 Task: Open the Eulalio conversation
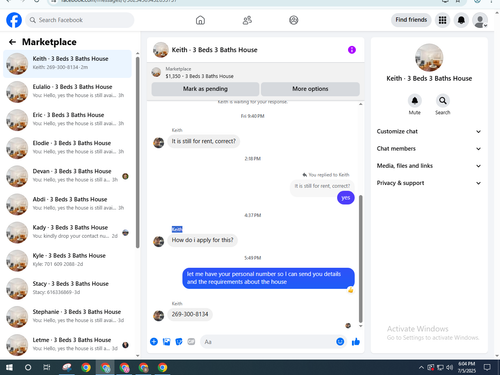(67, 92)
